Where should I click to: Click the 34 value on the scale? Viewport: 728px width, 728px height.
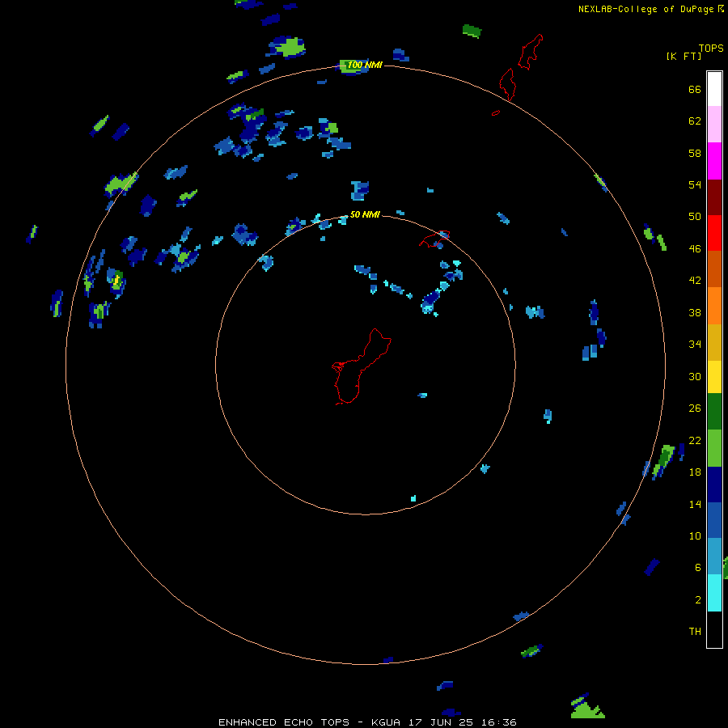pos(695,345)
